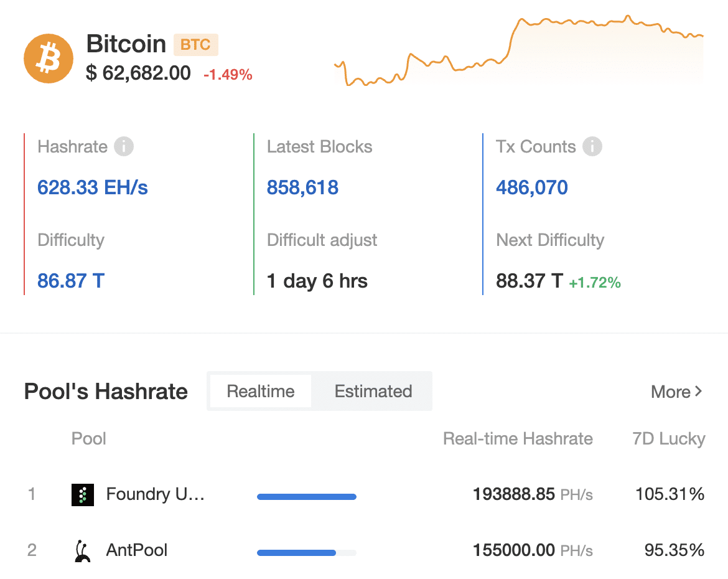Click the orange Bitcoin logo icon
This screenshot has height=579, width=728.
[x=49, y=59]
